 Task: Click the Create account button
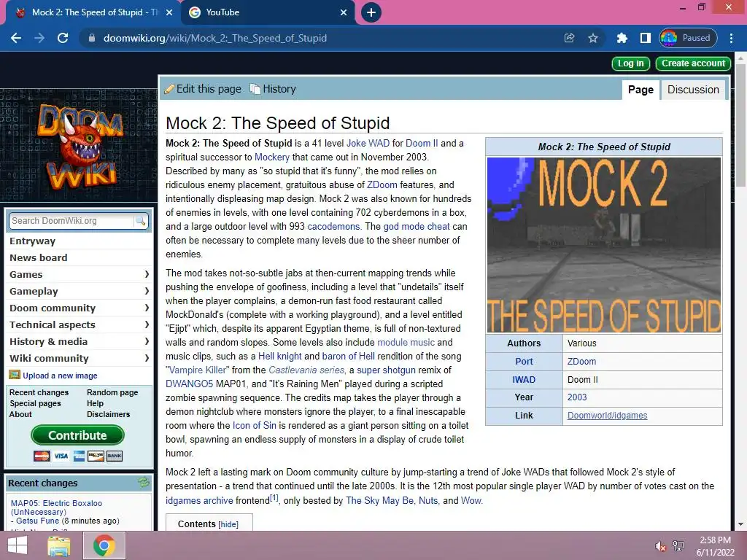pyautogui.click(x=693, y=63)
